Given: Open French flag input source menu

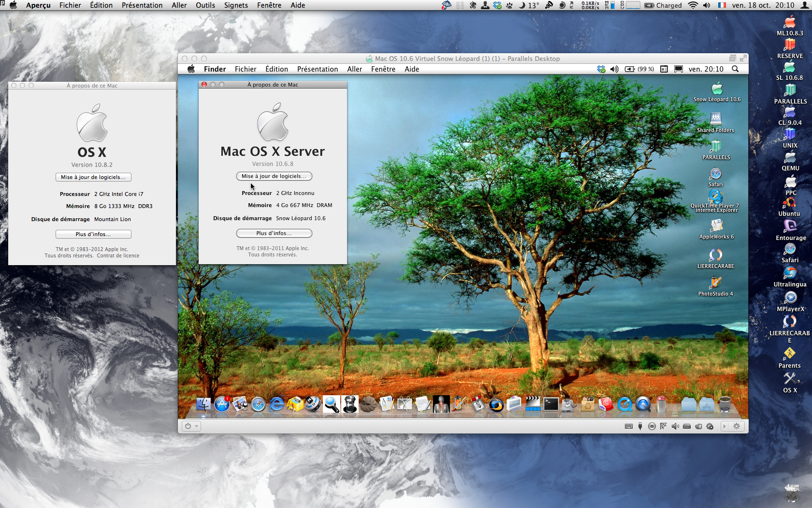Looking at the screenshot, I should [722, 5].
